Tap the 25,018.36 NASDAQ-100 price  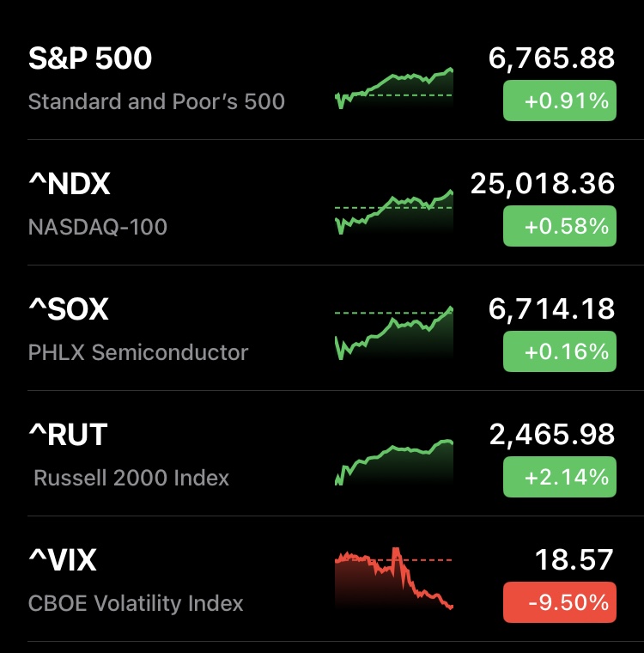543,184
